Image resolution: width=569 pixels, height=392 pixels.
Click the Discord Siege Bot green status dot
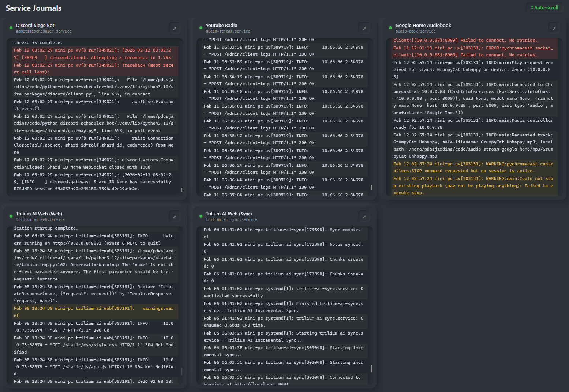(11, 28)
